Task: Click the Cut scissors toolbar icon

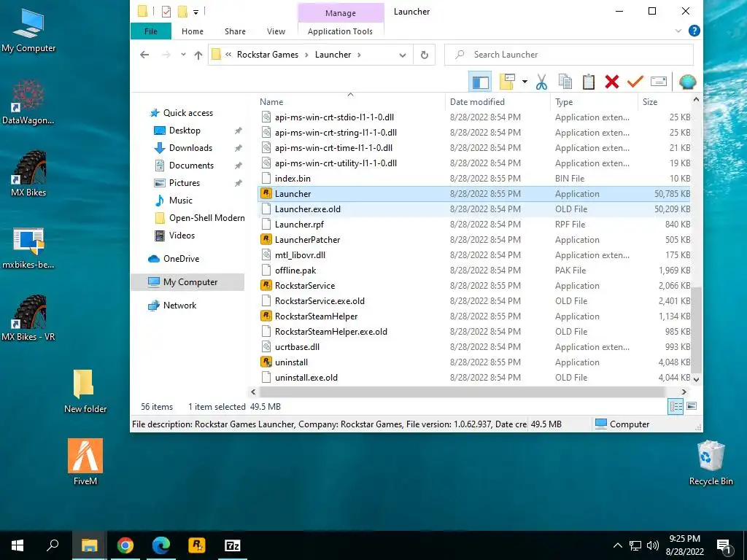Action: pos(541,82)
